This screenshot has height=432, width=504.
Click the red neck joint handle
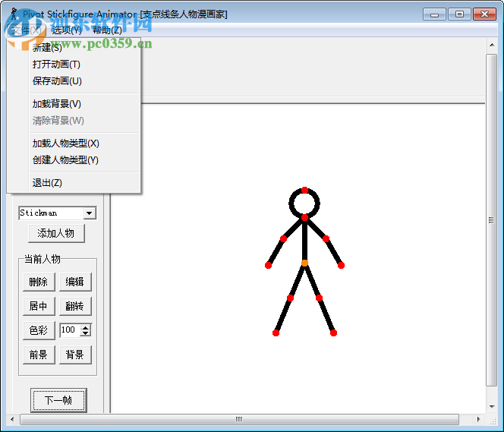pyautogui.click(x=304, y=218)
